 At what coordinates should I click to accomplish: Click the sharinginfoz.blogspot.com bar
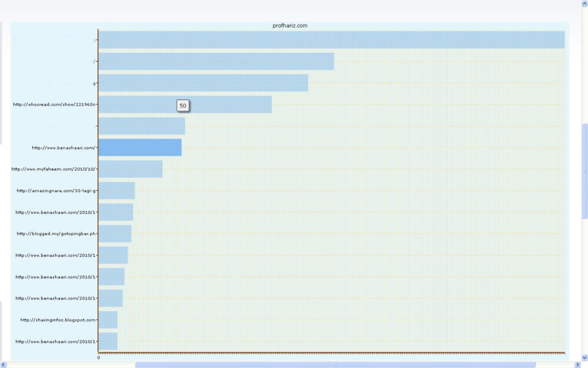108,320
